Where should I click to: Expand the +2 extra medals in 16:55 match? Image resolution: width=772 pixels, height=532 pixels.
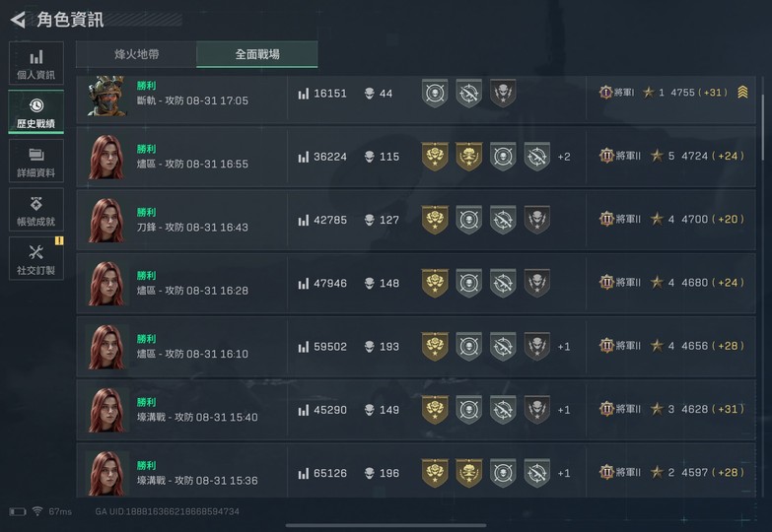(564, 157)
